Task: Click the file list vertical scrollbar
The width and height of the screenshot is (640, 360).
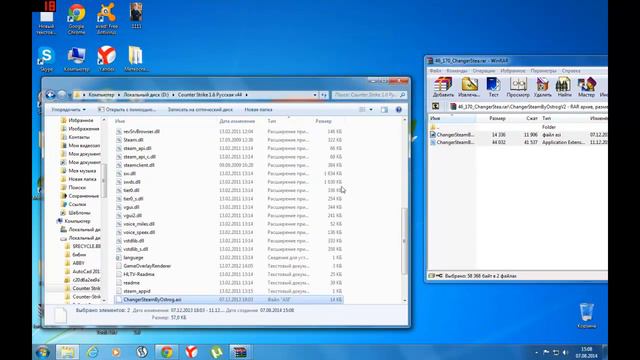Action: pos(404,241)
